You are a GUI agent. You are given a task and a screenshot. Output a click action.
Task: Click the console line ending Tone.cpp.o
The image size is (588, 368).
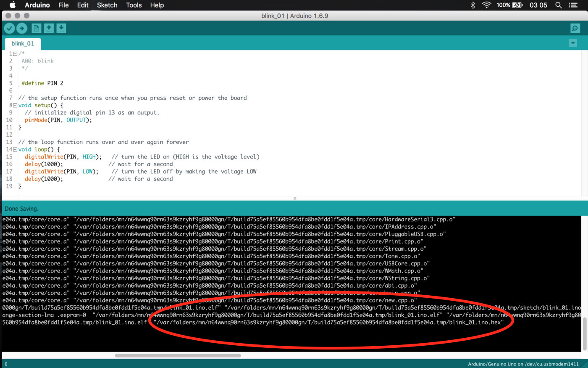(211, 256)
